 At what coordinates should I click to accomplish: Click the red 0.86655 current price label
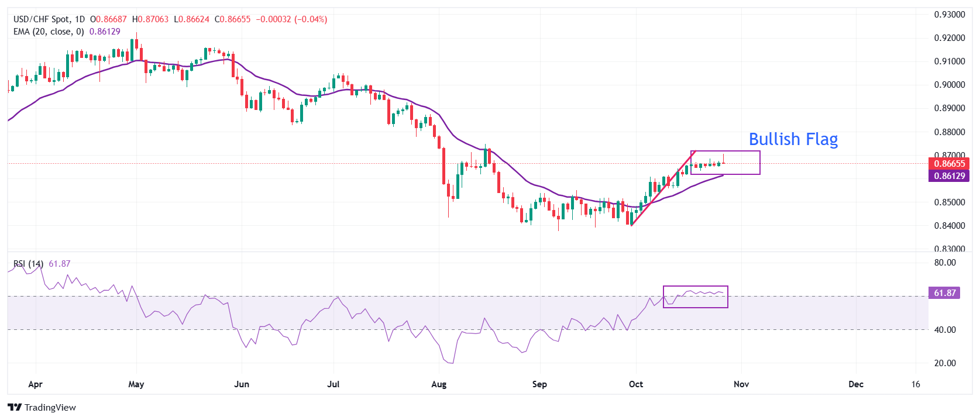point(948,164)
